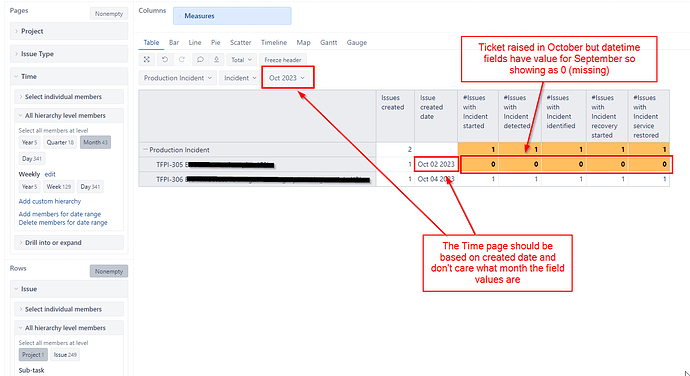Click the Weekly edit link
The height and width of the screenshot is (376, 690).
[50, 174]
